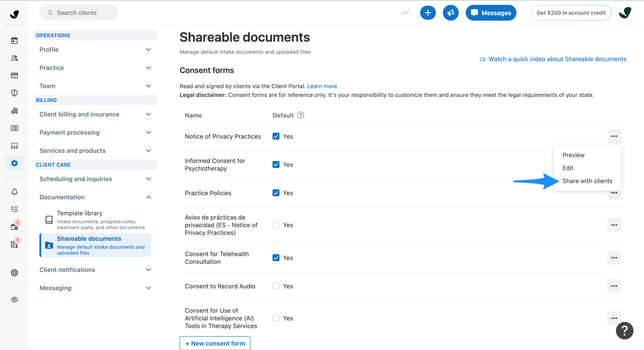644x350 pixels.
Task: Choose Share with clients from menu
Action: [x=587, y=181]
